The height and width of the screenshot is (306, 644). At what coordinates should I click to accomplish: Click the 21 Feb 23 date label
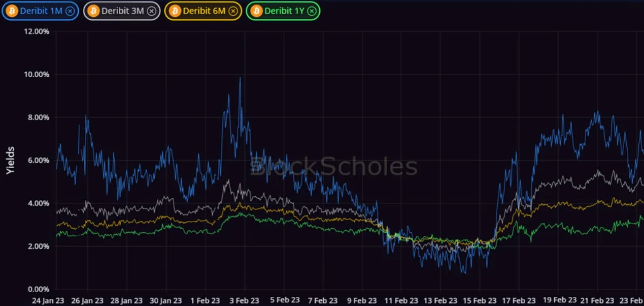point(598,300)
